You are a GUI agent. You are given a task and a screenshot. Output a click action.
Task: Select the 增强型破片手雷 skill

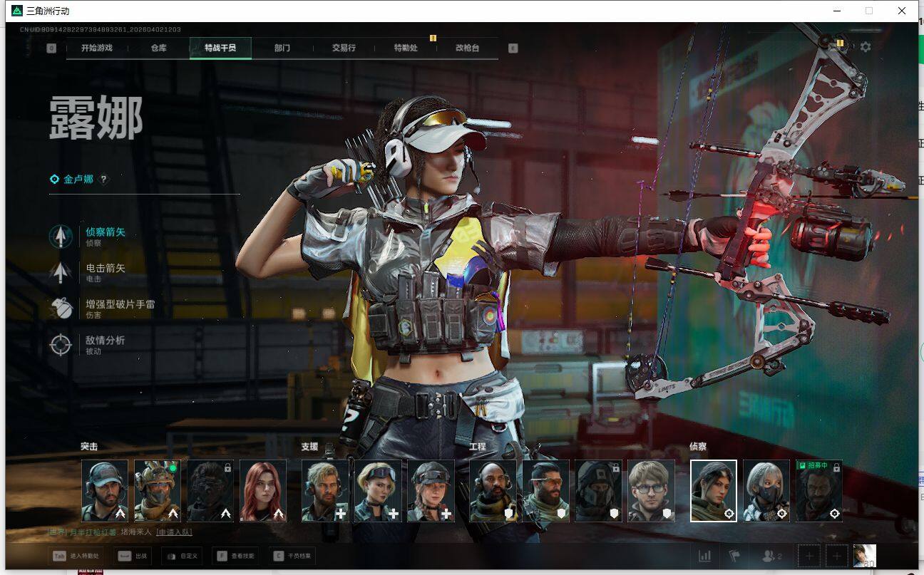[103, 308]
